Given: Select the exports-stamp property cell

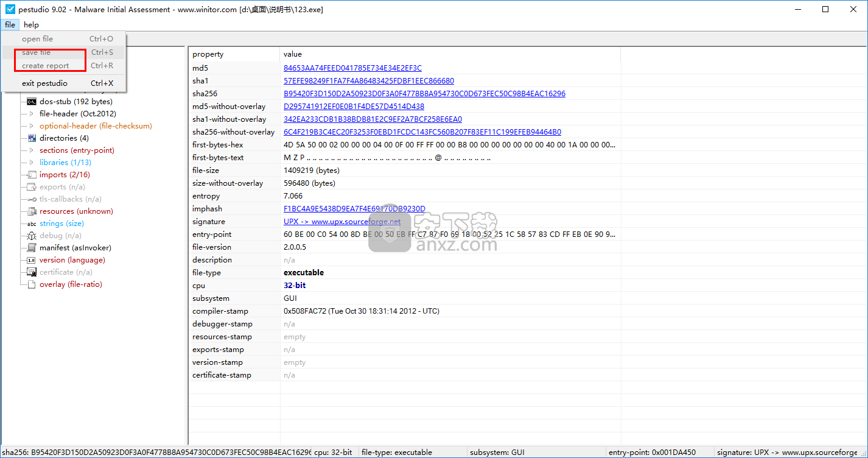Looking at the screenshot, I should (234, 350).
